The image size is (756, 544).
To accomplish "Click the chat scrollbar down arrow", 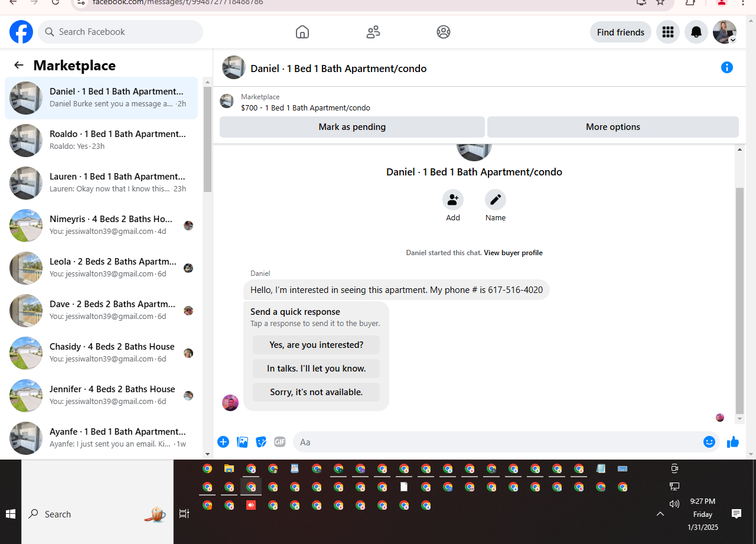I will coord(739,419).
